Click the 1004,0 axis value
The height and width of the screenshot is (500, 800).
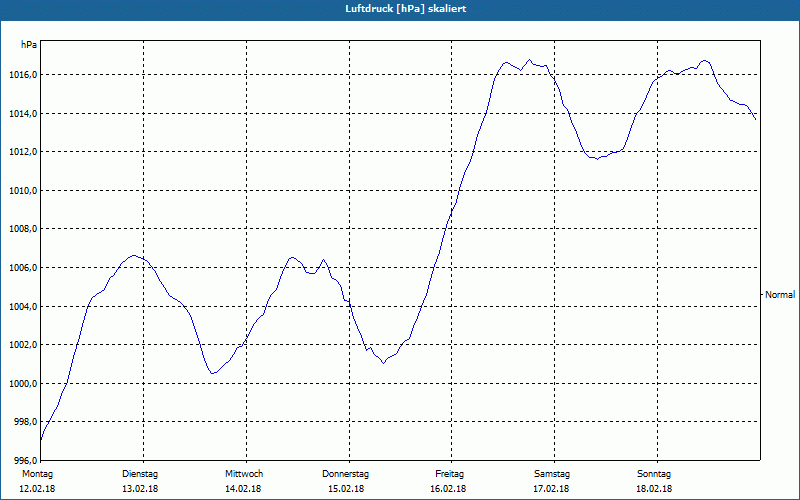click(23, 307)
